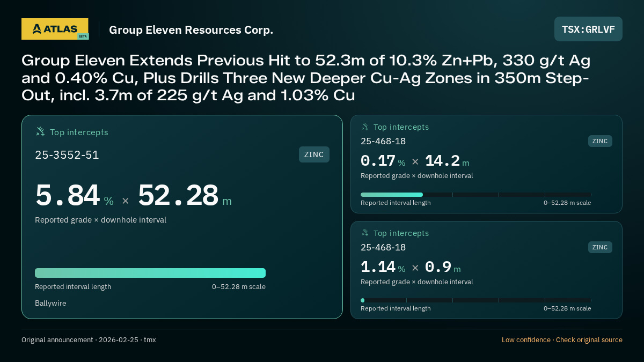This screenshot has height=362, width=644.
Task: Click the 1.14 % grade value
Action: (x=383, y=267)
